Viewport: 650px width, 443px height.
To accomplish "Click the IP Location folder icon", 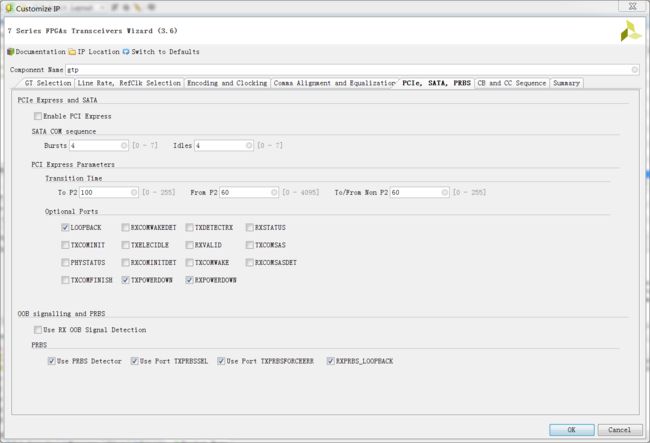I will (x=72, y=52).
